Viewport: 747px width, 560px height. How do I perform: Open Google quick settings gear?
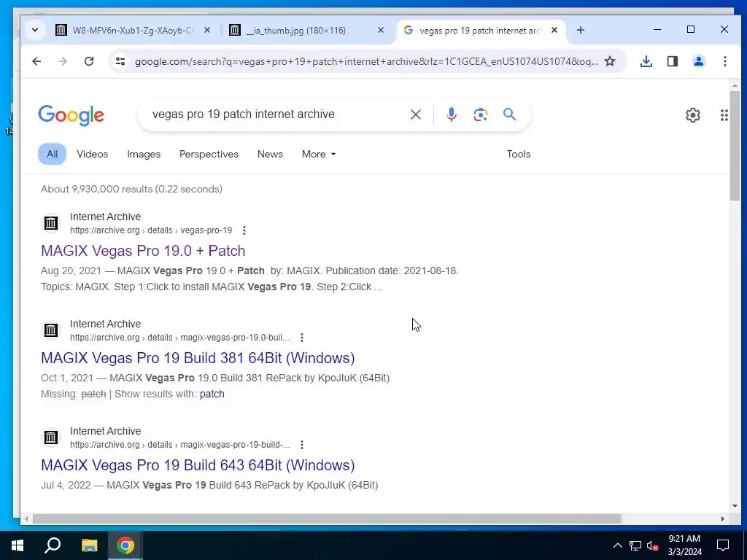click(693, 114)
